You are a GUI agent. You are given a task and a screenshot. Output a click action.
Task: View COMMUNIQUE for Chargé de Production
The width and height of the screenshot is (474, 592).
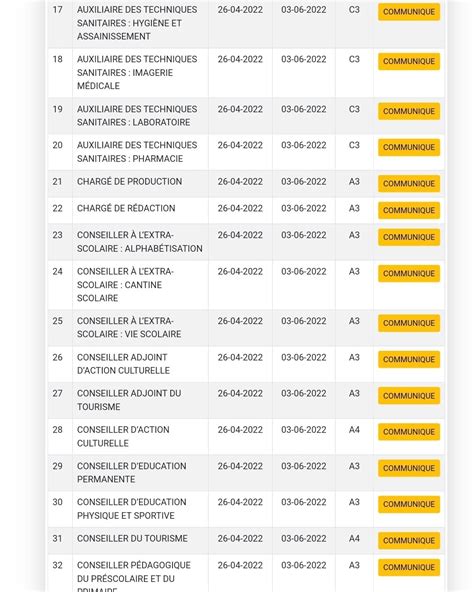(x=409, y=183)
